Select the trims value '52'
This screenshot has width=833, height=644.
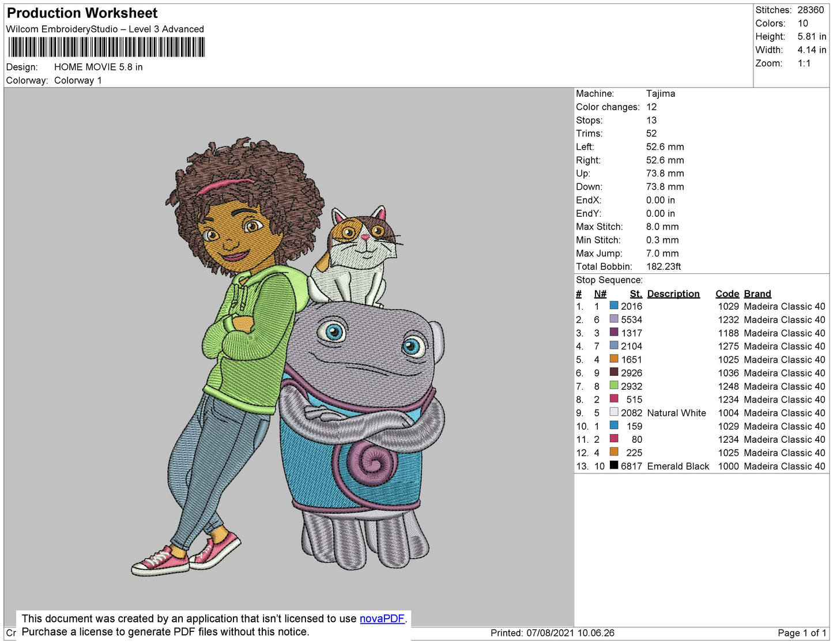click(x=651, y=133)
